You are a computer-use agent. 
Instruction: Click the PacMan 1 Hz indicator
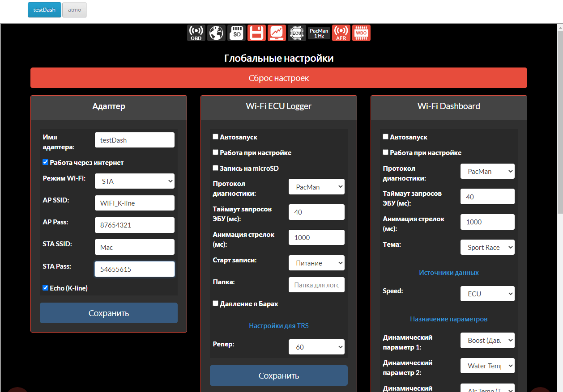point(319,33)
